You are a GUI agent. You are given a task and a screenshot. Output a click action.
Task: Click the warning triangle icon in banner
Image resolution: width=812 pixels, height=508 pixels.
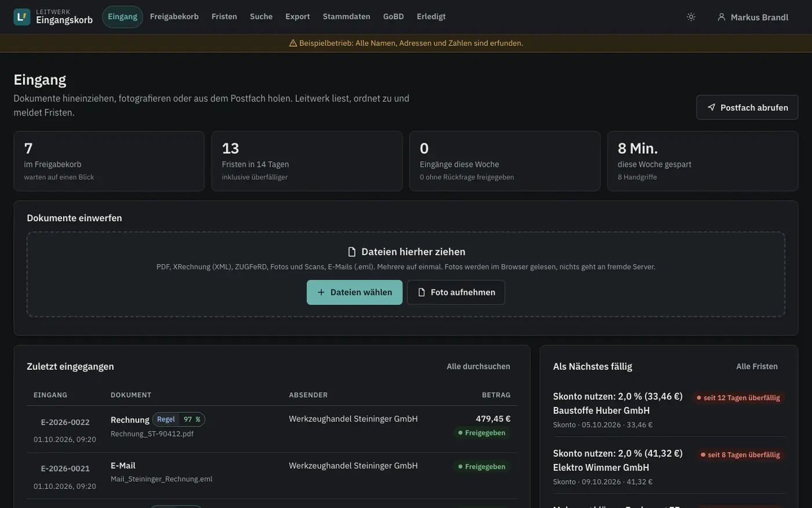tap(293, 43)
